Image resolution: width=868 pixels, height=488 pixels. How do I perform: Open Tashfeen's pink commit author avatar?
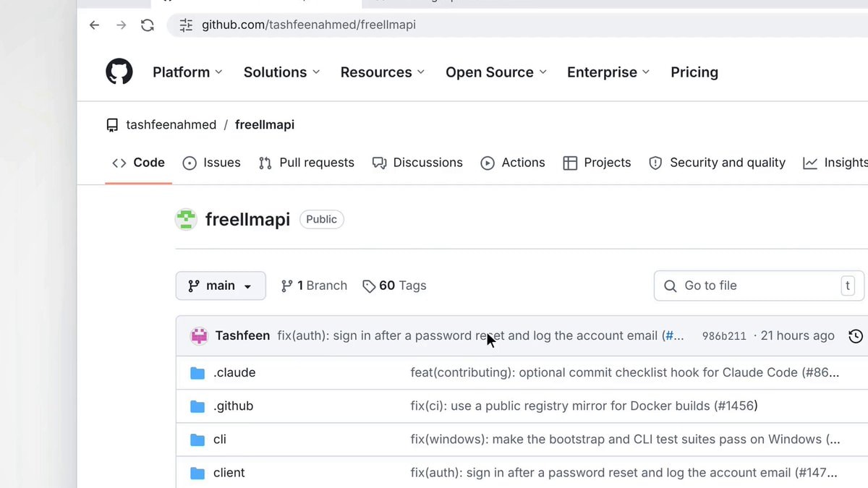(x=199, y=335)
